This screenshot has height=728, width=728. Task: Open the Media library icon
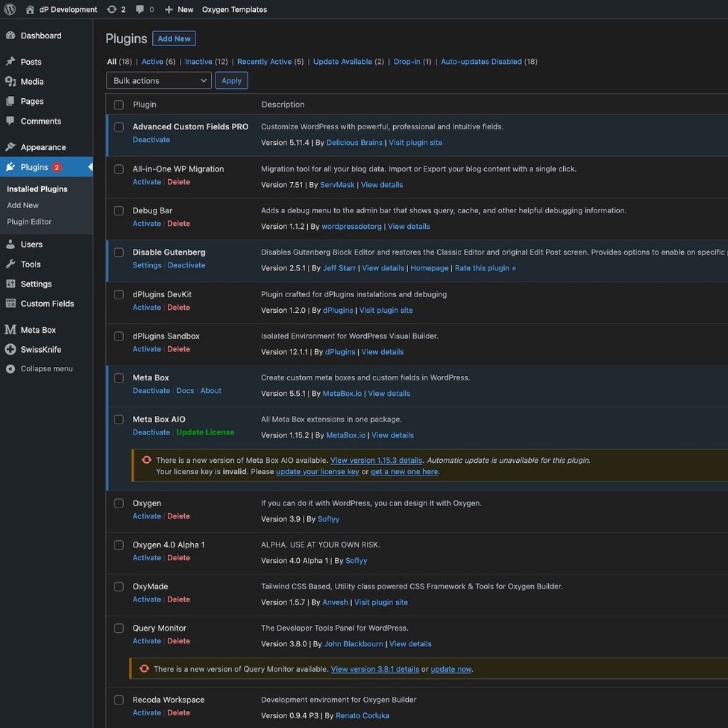[x=10, y=82]
